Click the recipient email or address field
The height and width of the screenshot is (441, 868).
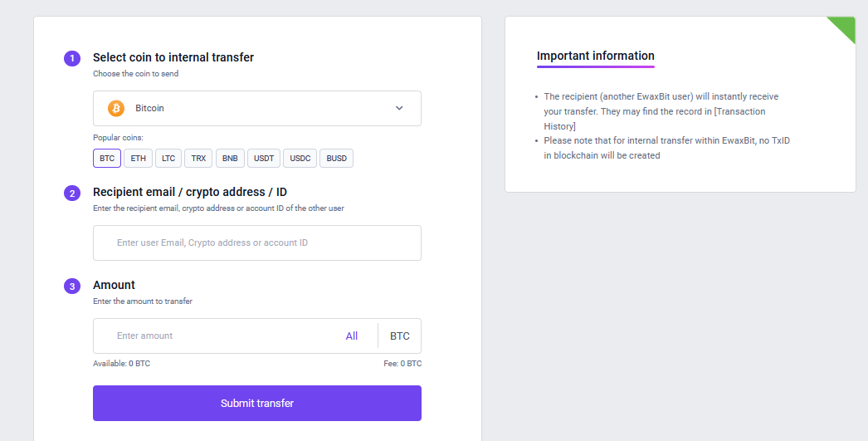pyautogui.click(x=256, y=243)
